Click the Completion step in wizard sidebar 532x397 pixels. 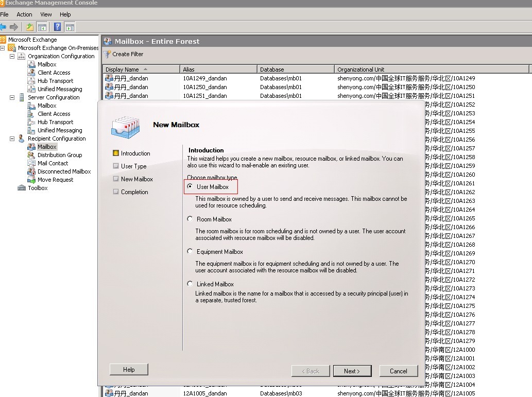[134, 192]
